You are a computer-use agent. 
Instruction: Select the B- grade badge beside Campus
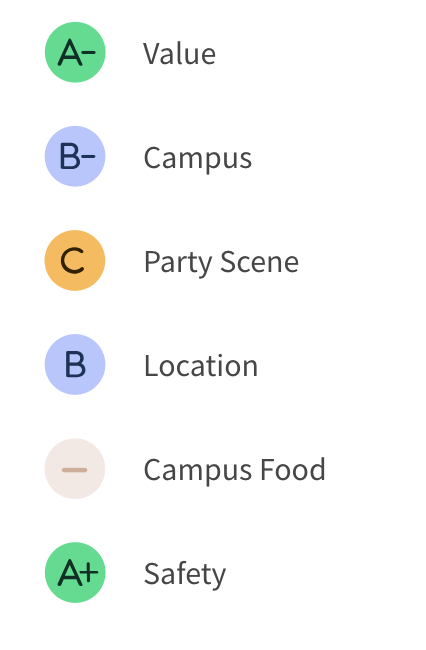pos(75,157)
